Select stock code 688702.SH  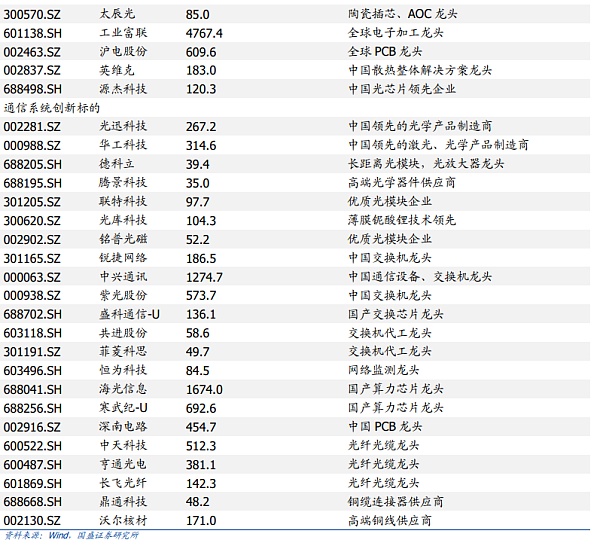pos(33,313)
